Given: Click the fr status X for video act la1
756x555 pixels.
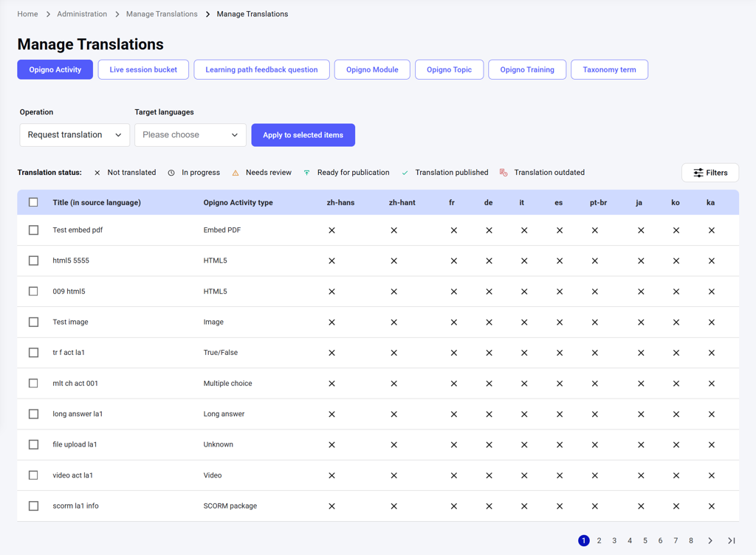Looking at the screenshot, I should pyautogui.click(x=454, y=475).
